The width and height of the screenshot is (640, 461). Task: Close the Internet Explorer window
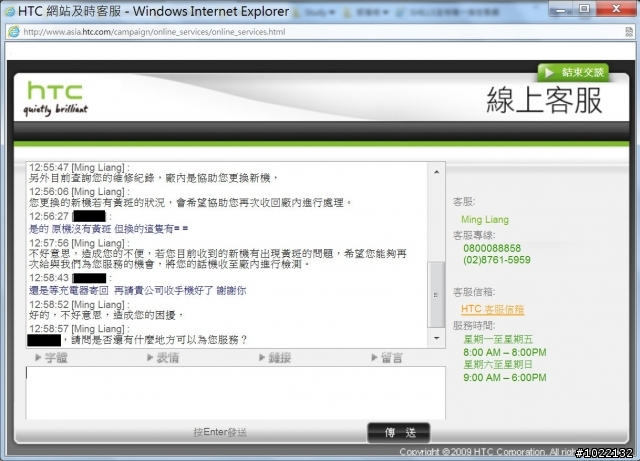[616, 8]
